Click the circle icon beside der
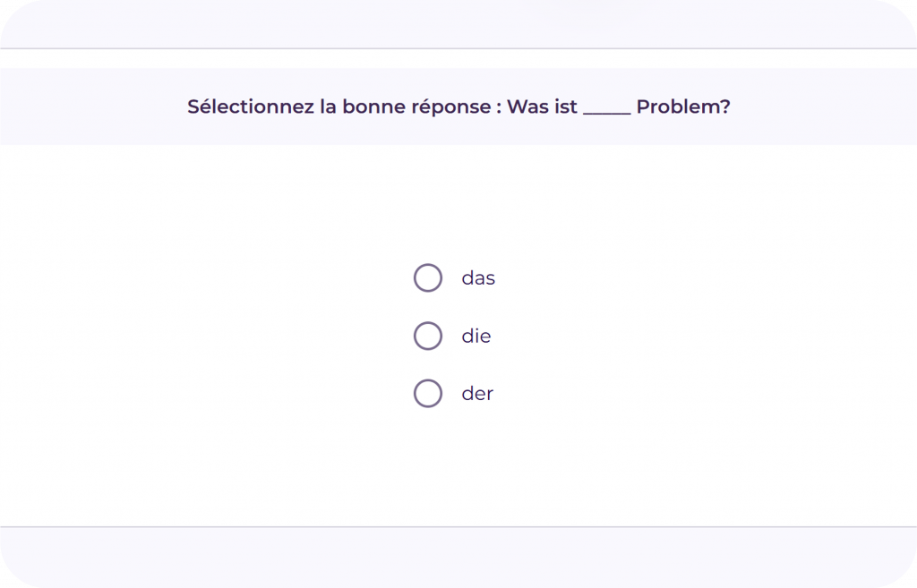The image size is (917, 588). [428, 393]
